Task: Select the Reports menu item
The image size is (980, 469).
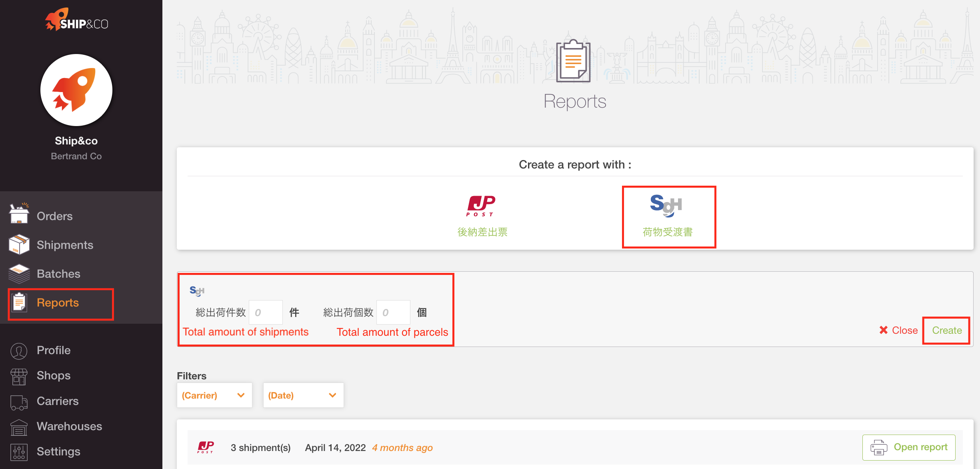Action: point(58,303)
